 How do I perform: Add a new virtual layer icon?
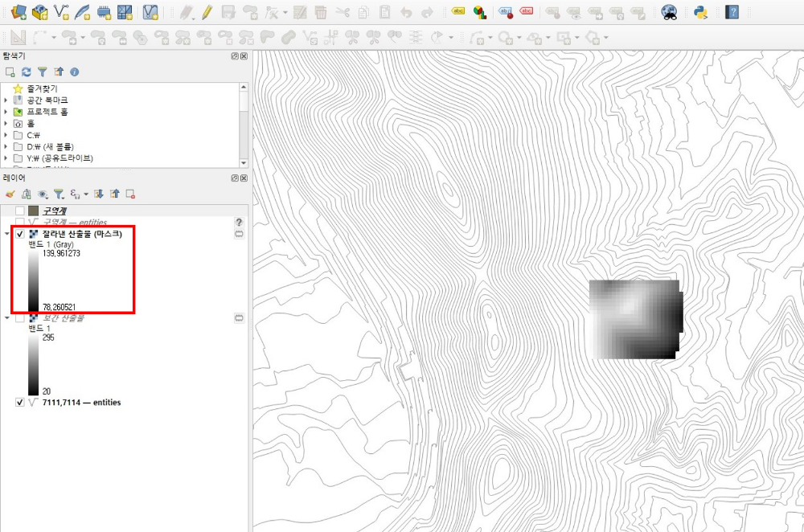(150, 12)
